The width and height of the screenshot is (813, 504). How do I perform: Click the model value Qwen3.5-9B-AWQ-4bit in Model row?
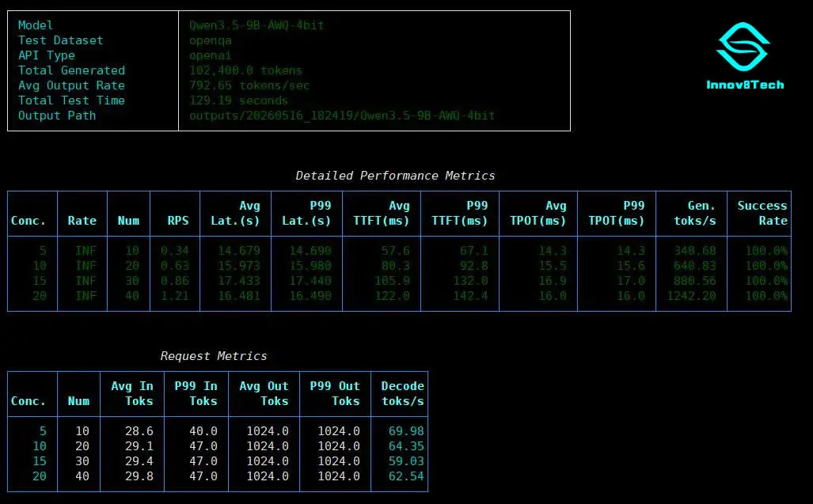[x=256, y=25]
